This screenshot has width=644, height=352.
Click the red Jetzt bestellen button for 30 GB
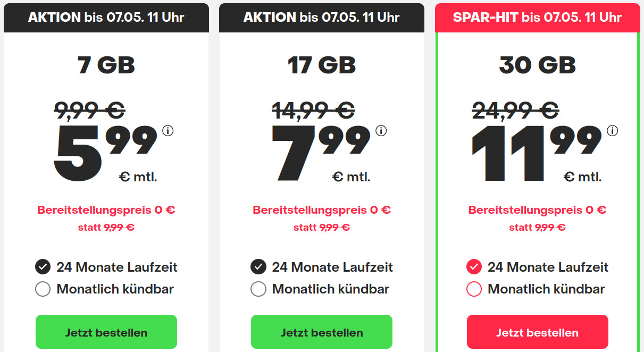tap(537, 332)
